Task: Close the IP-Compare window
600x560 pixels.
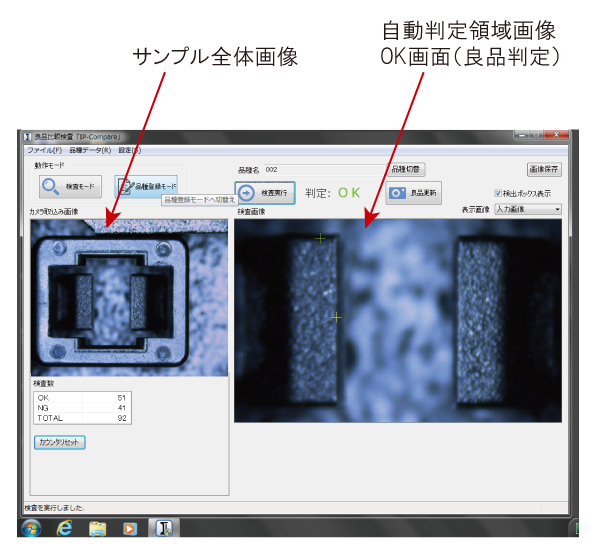Action: pyautogui.click(x=556, y=134)
